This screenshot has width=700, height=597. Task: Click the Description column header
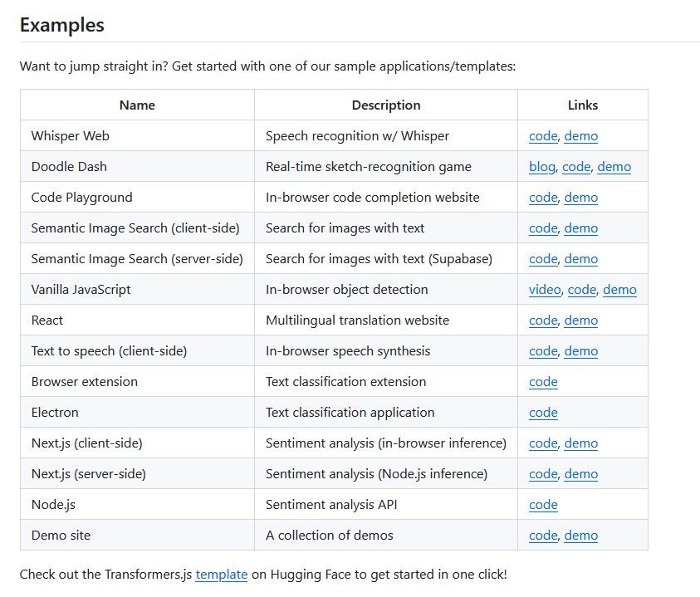[x=386, y=105]
